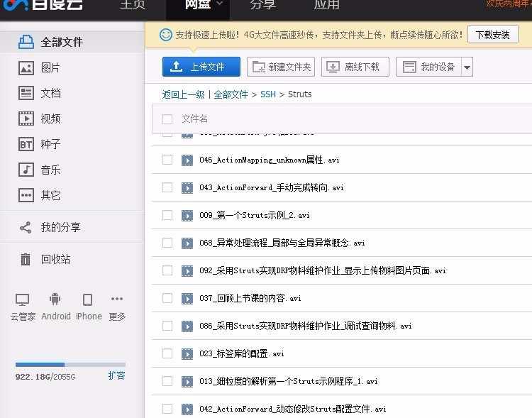Check the box for 046_ActionMapping_unknown属性.avi

(167, 160)
